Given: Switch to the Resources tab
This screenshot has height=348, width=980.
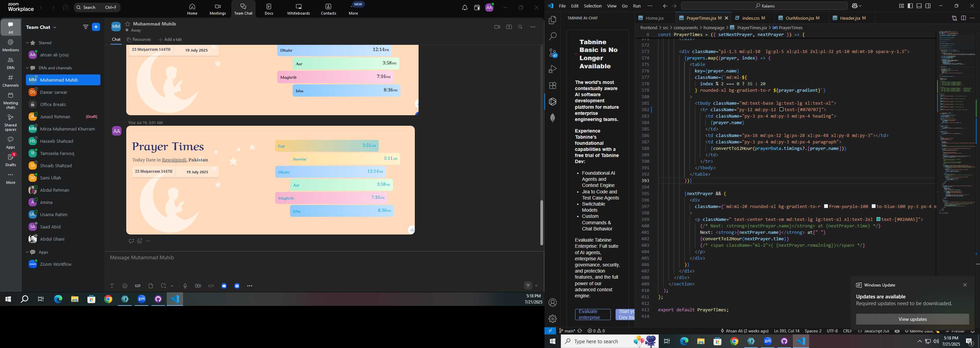Looking at the screenshot, I should click(139, 39).
